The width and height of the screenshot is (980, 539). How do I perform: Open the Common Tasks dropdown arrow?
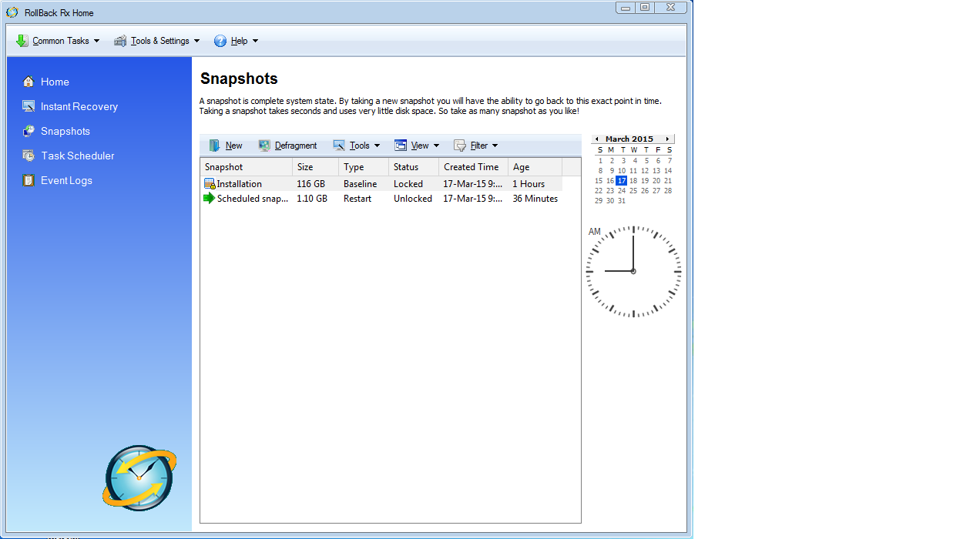click(96, 42)
